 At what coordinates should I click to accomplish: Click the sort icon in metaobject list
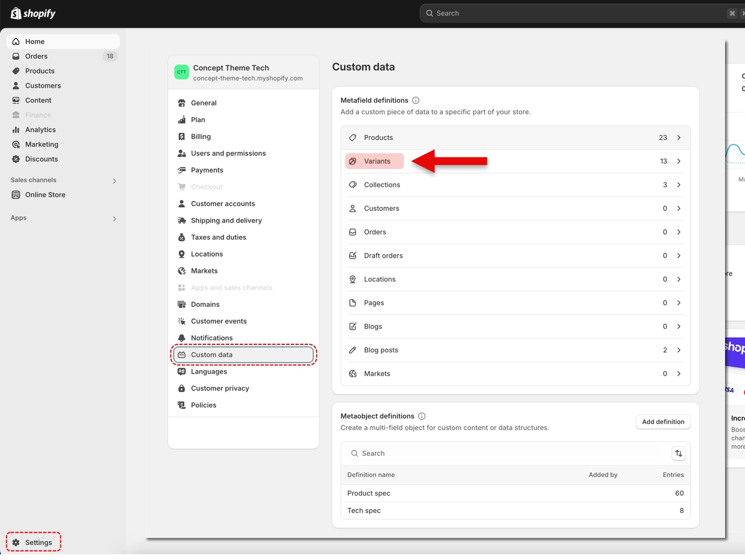[678, 453]
